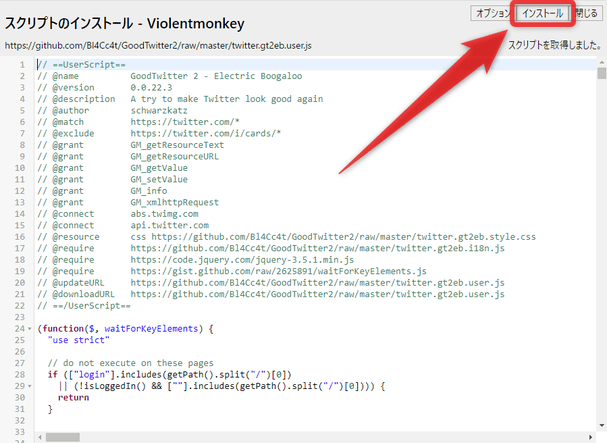
Task: Click grant value 'GM_setValue'
Action: click(x=159, y=179)
